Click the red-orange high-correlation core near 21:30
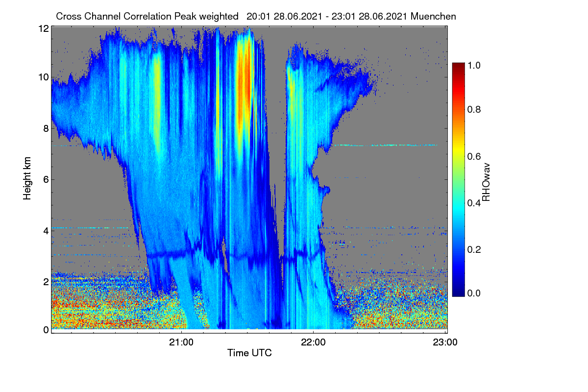Image resolution: width=588 pixels, height=392 pixels. click(x=245, y=86)
